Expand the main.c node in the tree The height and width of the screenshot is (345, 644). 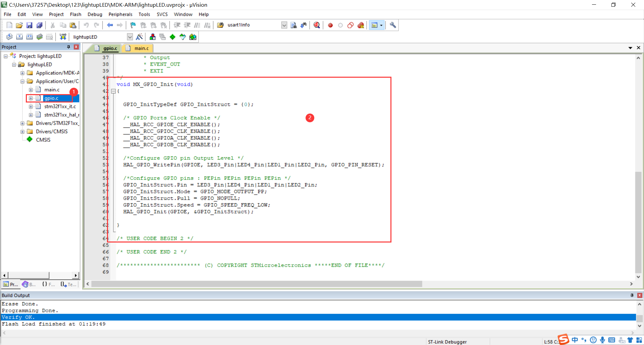(x=31, y=90)
